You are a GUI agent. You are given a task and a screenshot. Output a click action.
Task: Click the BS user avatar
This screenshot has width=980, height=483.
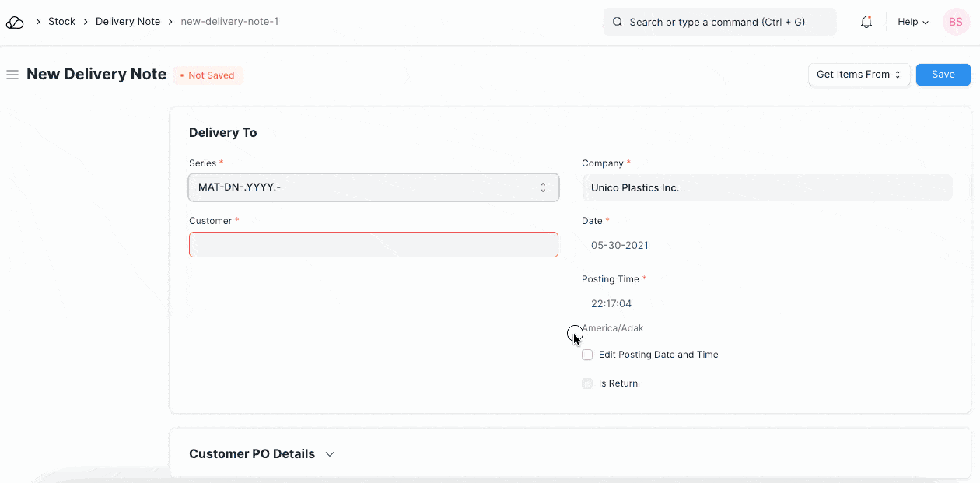(x=956, y=23)
